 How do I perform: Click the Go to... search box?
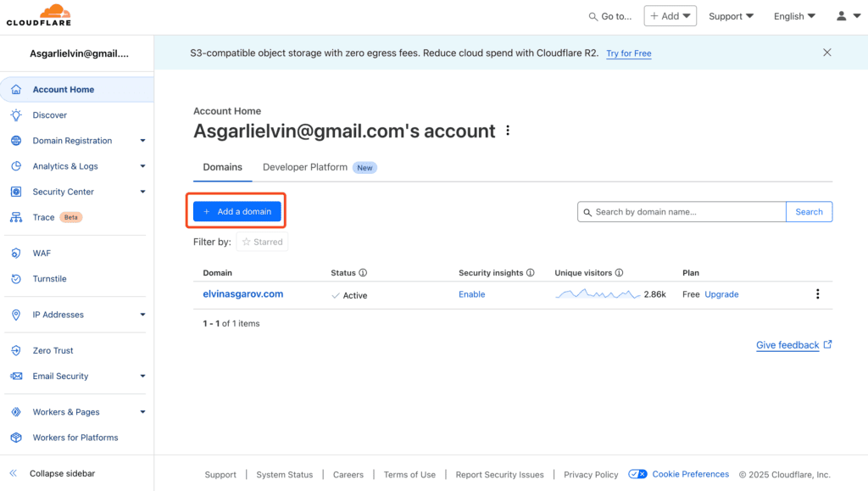tap(610, 16)
